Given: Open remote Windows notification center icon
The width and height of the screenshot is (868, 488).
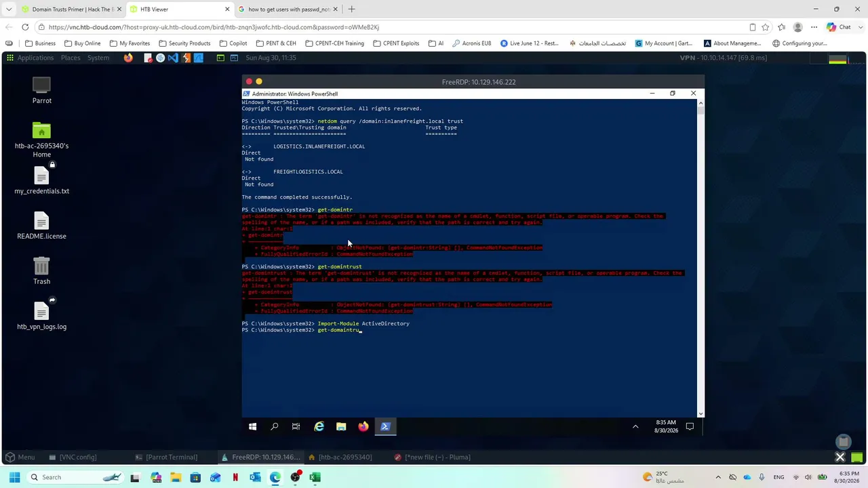Looking at the screenshot, I should pyautogui.click(x=690, y=426).
